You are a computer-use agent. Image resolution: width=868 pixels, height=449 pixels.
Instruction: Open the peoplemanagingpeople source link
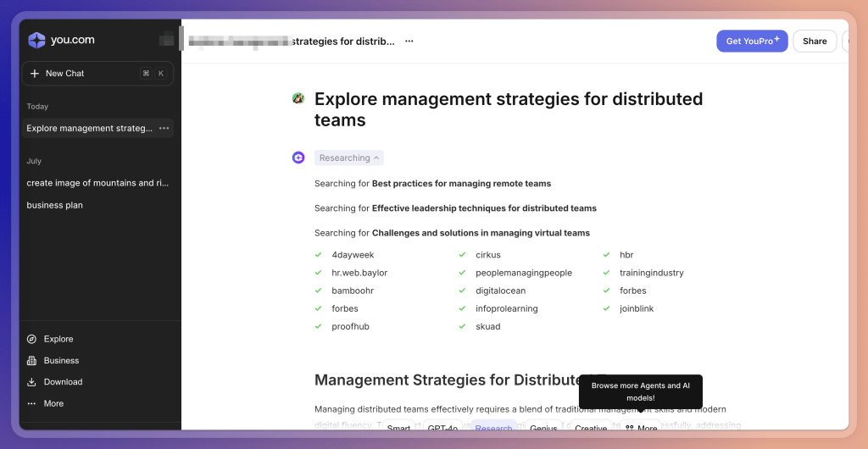point(523,273)
